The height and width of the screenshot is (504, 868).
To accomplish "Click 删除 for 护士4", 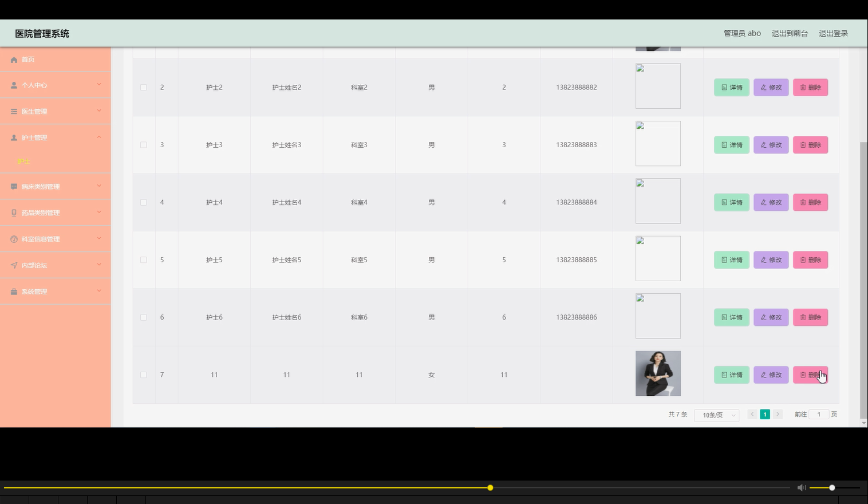I will tap(810, 203).
